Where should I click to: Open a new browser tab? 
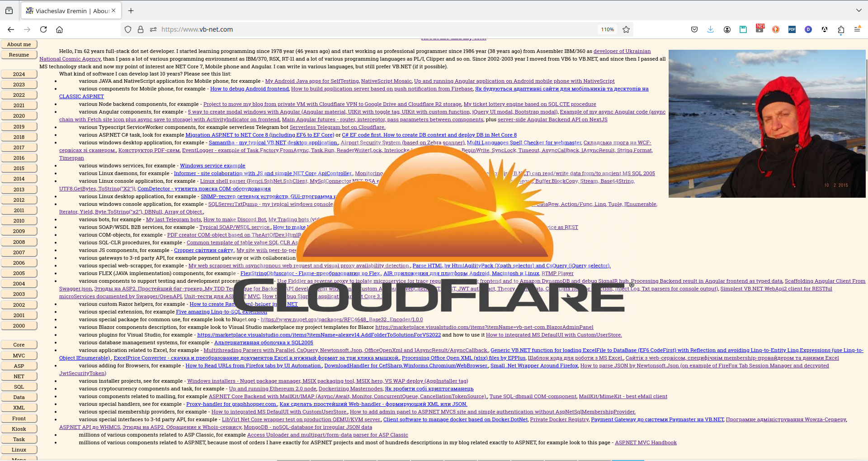(x=131, y=10)
